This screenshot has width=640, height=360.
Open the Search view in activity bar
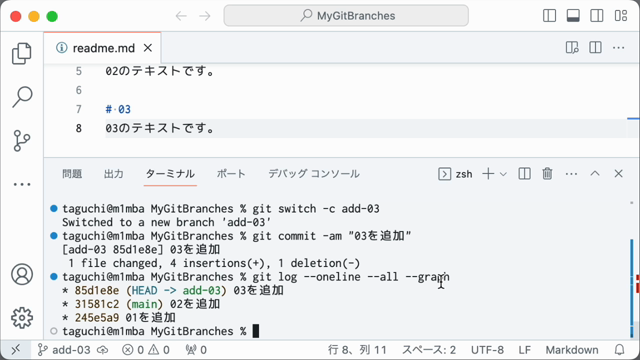pyautogui.click(x=22, y=97)
